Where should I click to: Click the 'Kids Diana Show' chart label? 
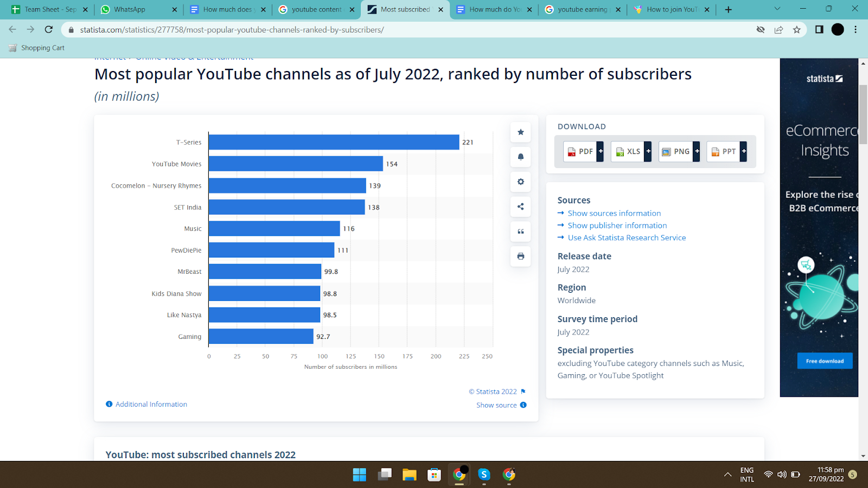coord(176,293)
